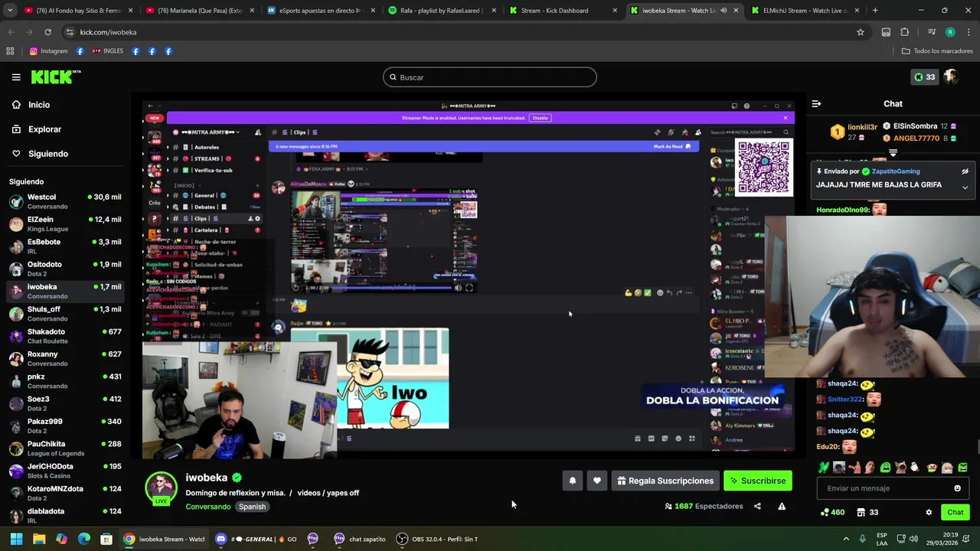Open the Kick hamburger sidebar menu
This screenshot has height=551, width=980.
click(x=16, y=77)
